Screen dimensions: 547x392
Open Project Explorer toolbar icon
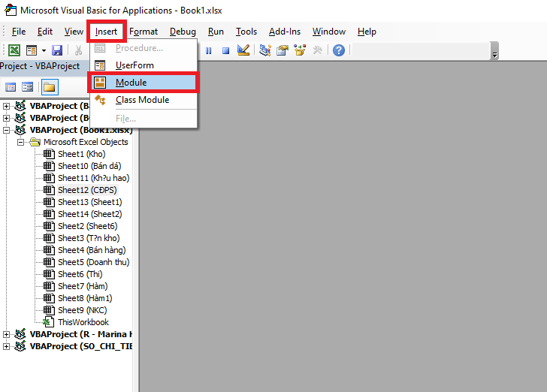click(x=265, y=50)
